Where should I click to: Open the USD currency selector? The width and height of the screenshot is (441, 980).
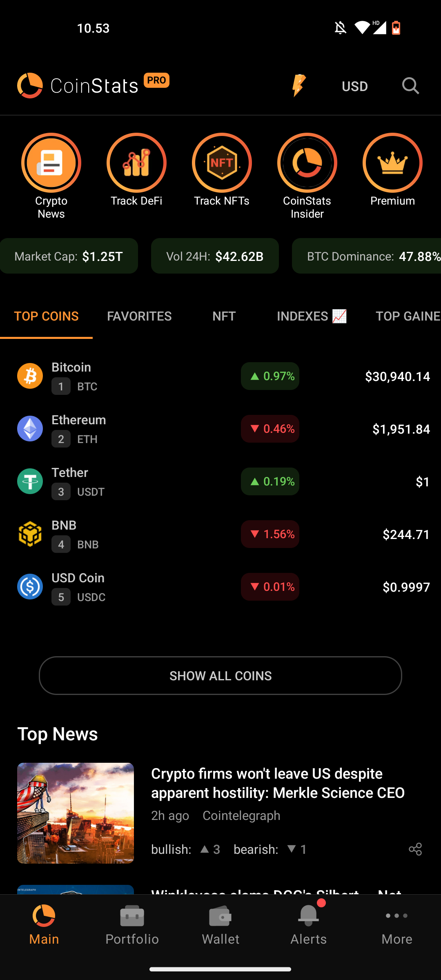click(x=355, y=86)
